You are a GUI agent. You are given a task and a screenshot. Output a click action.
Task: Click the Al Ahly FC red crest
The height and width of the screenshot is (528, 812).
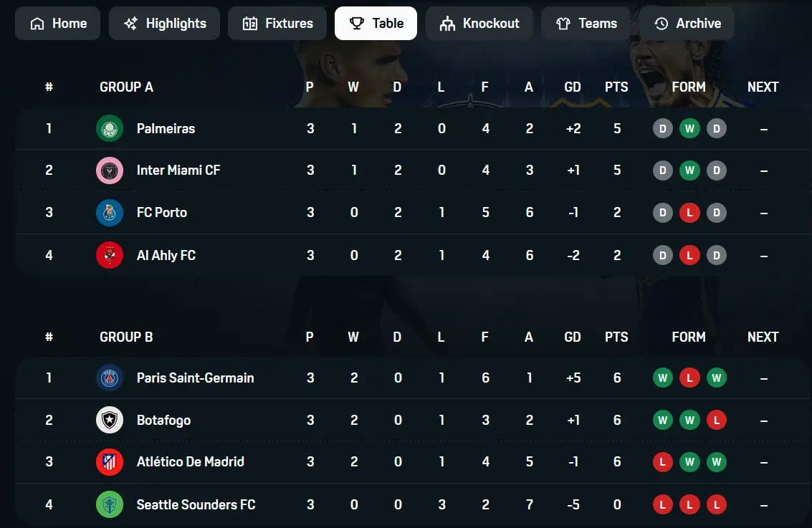109,255
